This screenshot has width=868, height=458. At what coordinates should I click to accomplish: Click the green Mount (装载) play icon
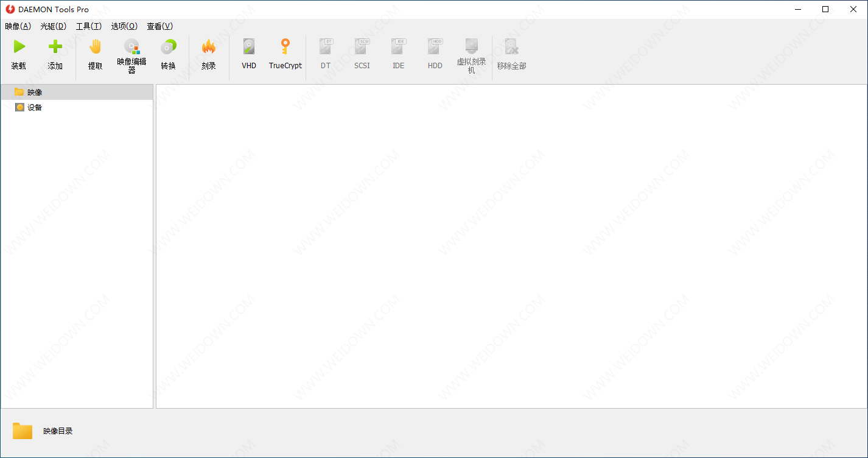pos(19,47)
